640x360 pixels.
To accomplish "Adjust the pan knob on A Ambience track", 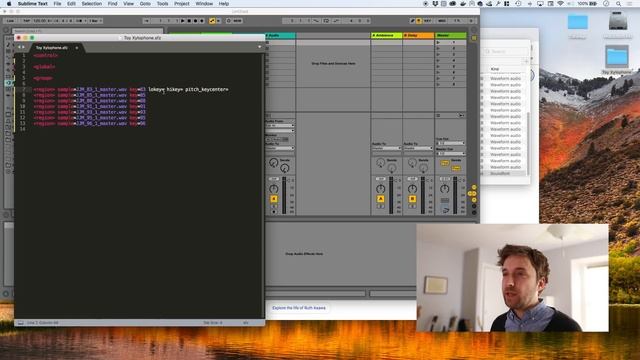I will click(380, 189).
